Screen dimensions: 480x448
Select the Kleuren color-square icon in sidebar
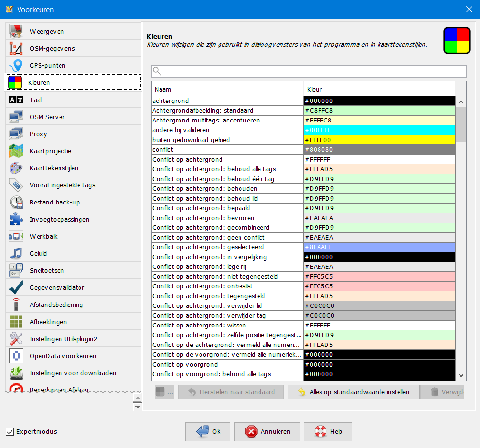click(x=15, y=82)
